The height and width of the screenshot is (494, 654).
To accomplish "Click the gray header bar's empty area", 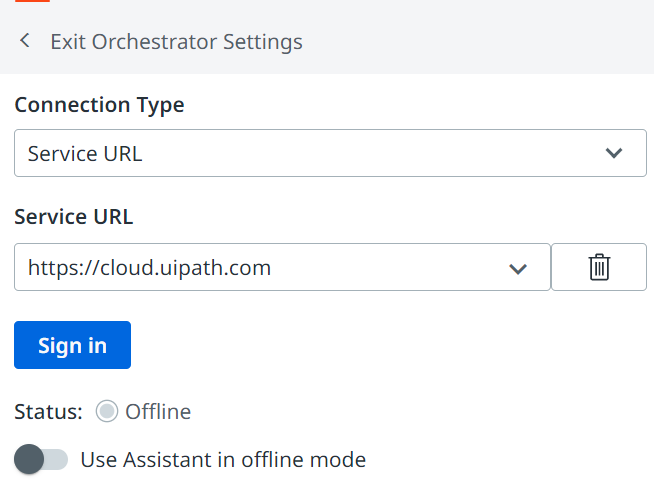I will click(x=480, y=42).
